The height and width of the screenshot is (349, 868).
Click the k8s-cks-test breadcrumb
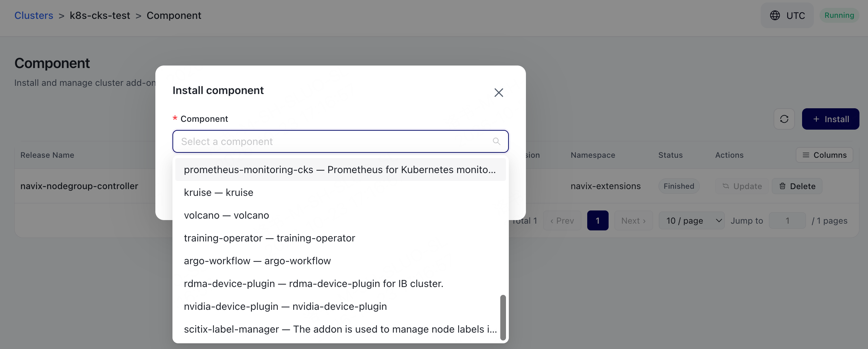point(100,15)
